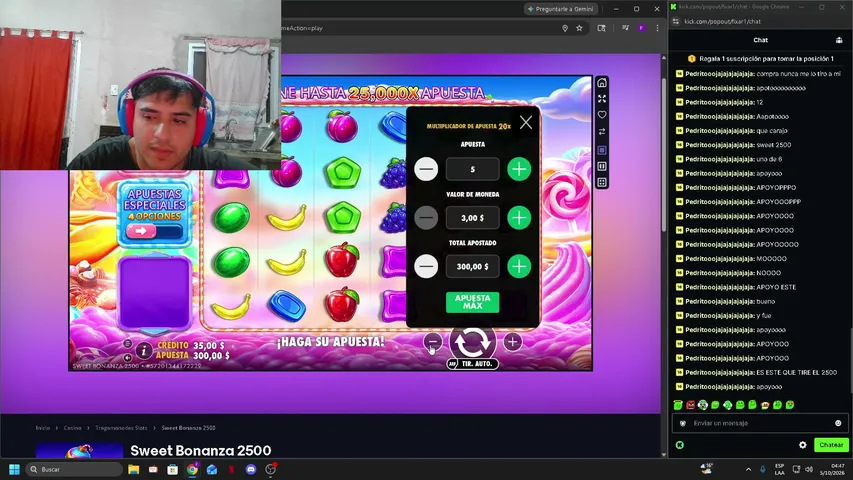Open the purple Chrome profile avatar
Viewport: 853px width, 480px height.
click(x=641, y=28)
